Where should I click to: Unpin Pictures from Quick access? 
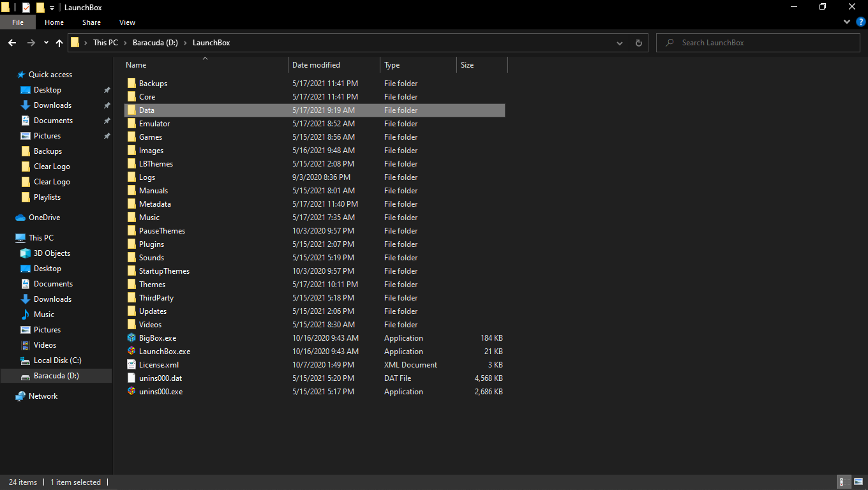point(107,136)
